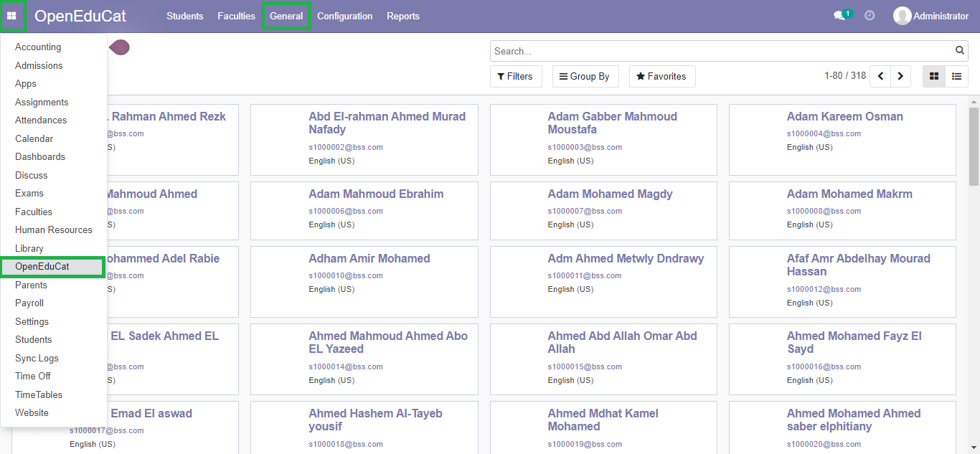Open Ahmed Mdhat Kamel Mohamed card

pos(603,427)
